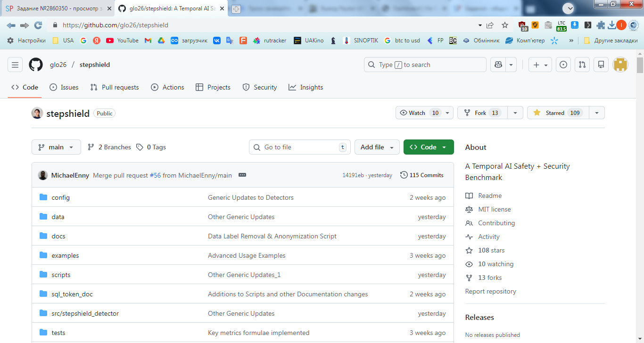Switch to the Задание №2860350 browser tab
The image size is (644, 343).
pyautogui.click(x=58, y=9)
